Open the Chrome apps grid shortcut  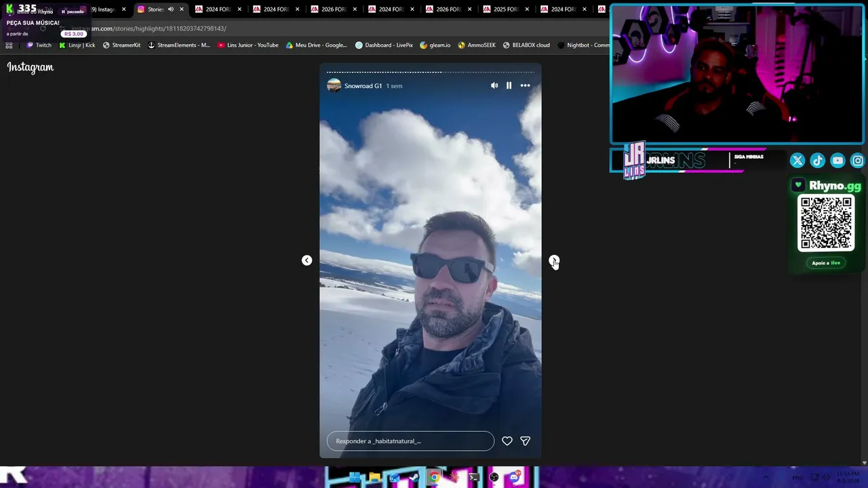tap(9, 45)
